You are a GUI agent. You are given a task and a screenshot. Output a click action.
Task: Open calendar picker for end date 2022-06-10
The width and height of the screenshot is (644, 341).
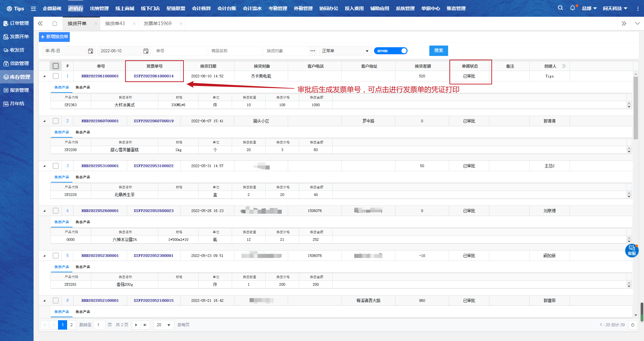pyautogui.click(x=146, y=51)
